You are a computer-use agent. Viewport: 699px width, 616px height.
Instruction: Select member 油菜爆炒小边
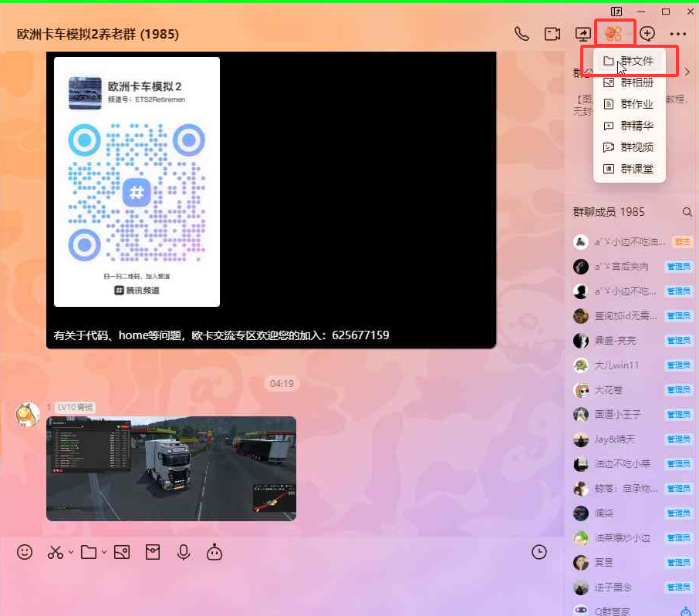[x=632, y=538]
